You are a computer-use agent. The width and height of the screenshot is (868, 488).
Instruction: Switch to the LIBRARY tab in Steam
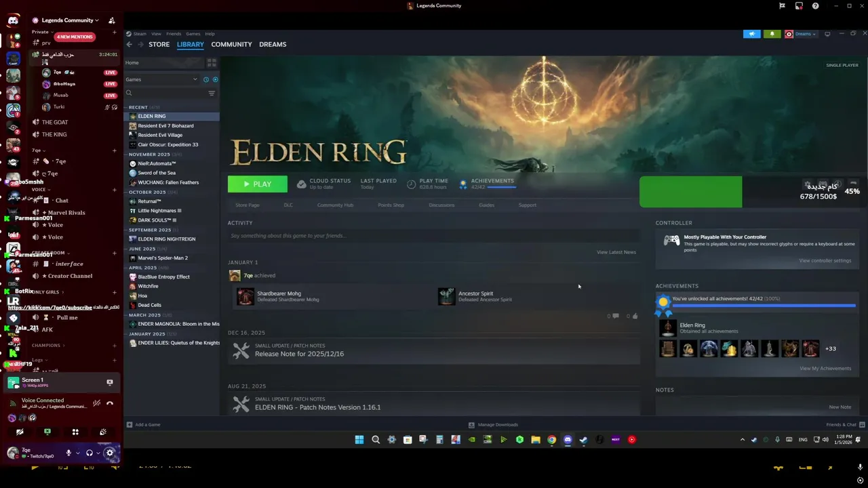[191, 44]
